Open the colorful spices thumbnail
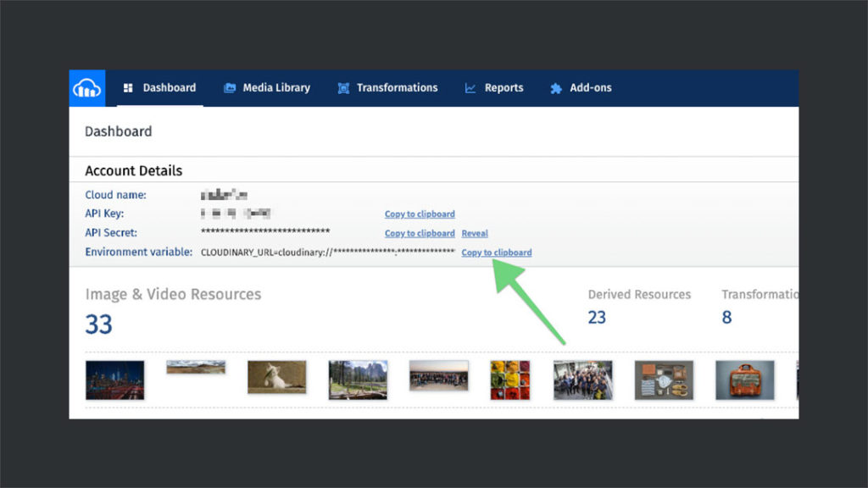The width and height of the screenshot is (868, 488). (x=509, y=380)
